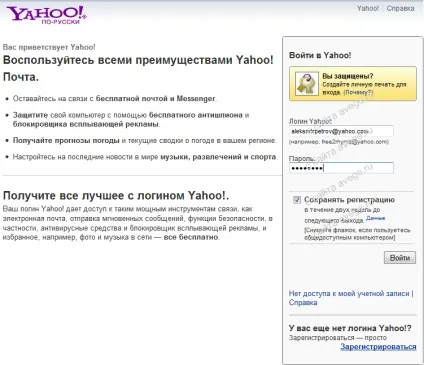Click the Зарегистрироваться link

[x=378, y=347]
